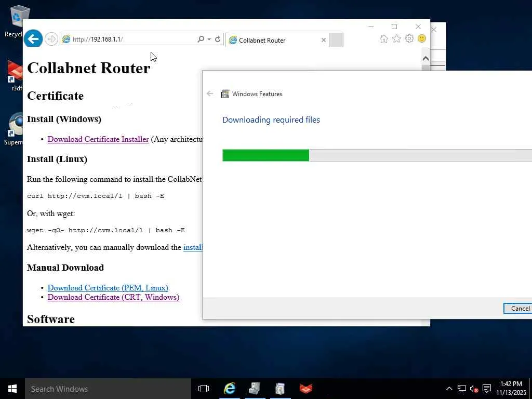Open the address bar dropdown arrow
This screenshot has height=399, width=532.
tap(209, 39)
